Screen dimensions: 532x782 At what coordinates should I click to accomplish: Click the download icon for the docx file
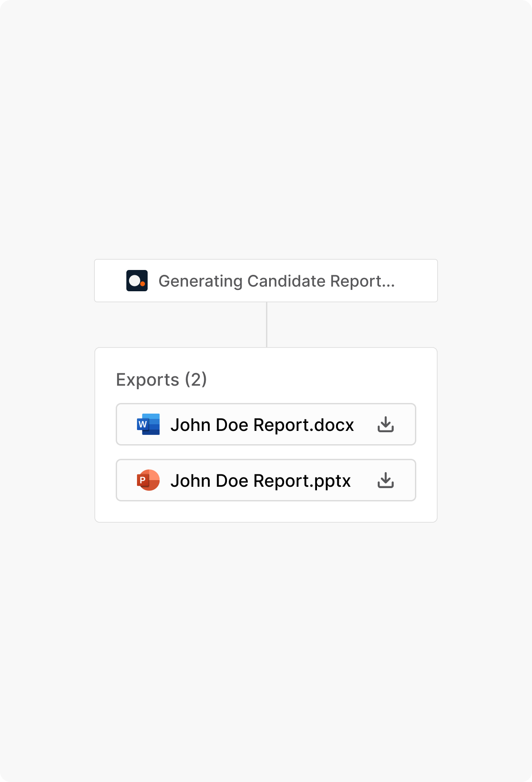pos(386,424)
